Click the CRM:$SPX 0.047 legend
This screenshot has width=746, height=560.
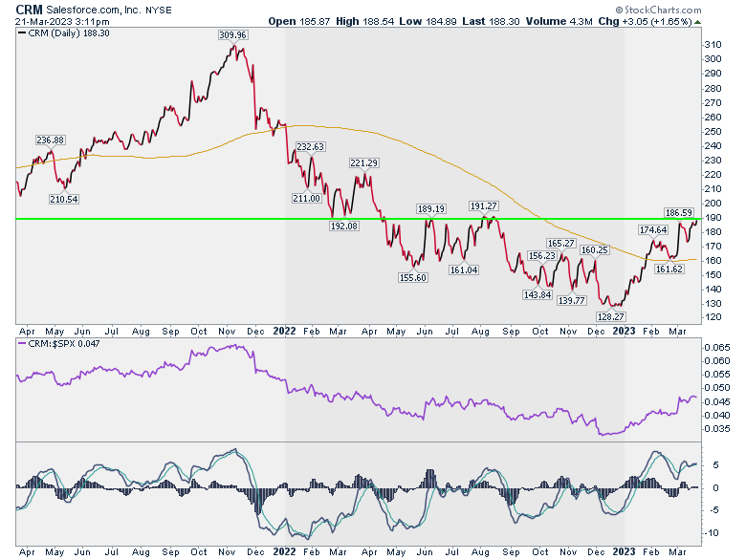point(59,344)
